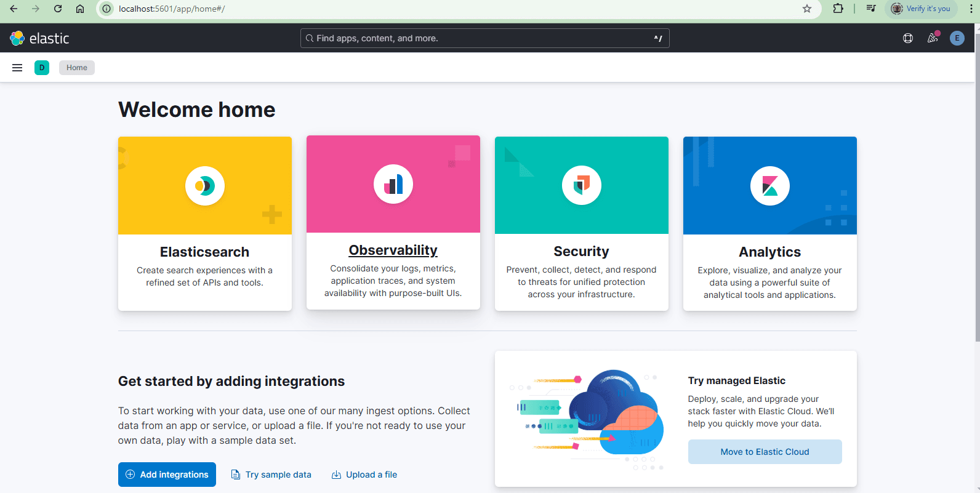Open the Elasticsearch card title
The height and width of the screenshot is (493, 980).
coord(204,252)
